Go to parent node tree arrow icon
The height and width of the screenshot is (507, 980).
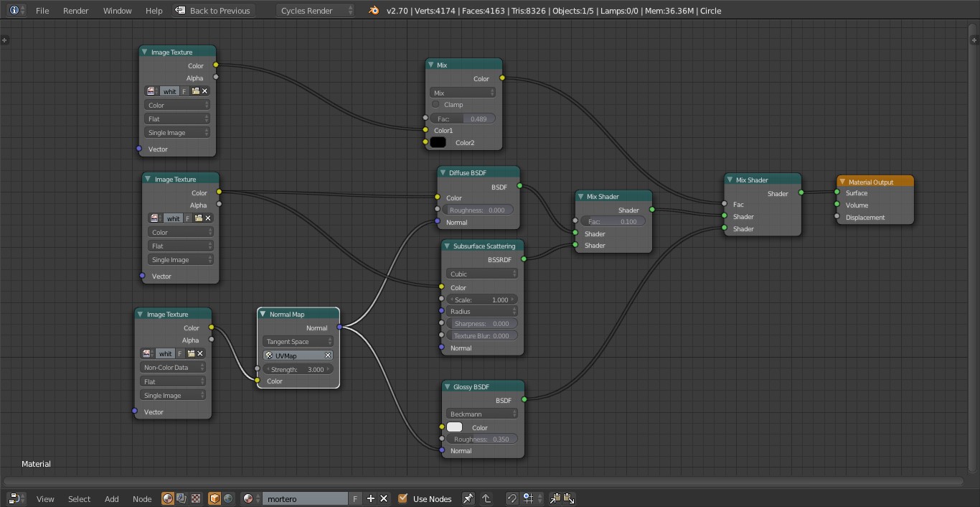click(x=486, y=498)
